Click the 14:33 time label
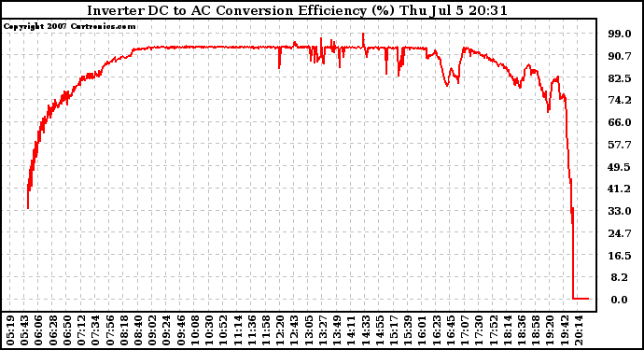The height and width of the screenshot is (350, 644). 365,330
